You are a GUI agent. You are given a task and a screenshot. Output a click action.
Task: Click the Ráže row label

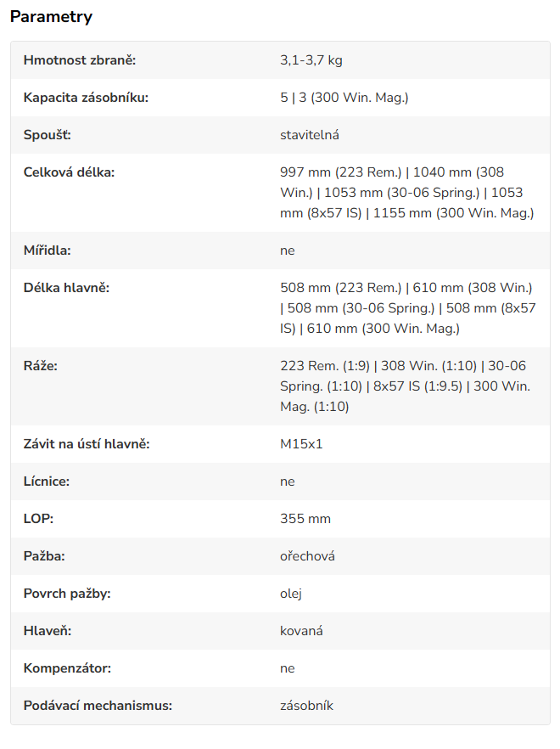pyautogui.click(x=41, y=366)
